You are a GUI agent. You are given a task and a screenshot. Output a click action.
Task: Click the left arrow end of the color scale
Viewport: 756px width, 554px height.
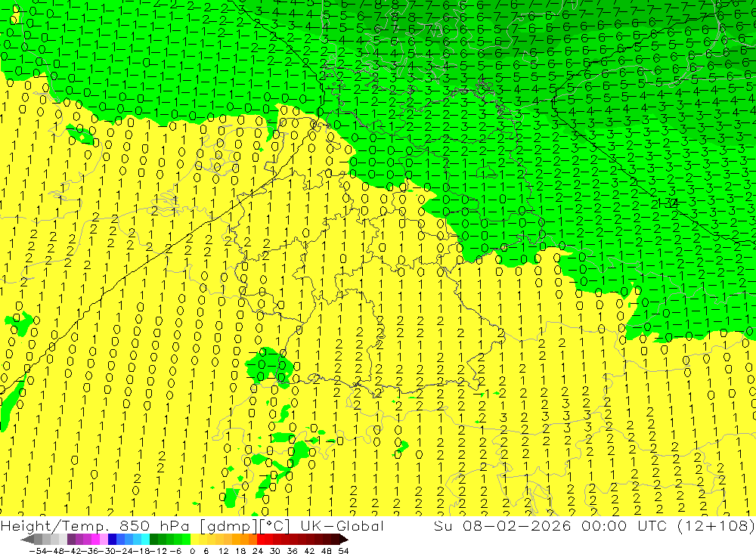tap(27, 539)
